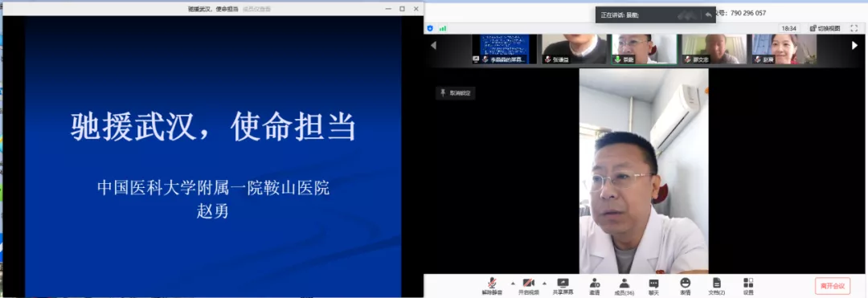Open the 表情 emoji reactions

[686, 286]
